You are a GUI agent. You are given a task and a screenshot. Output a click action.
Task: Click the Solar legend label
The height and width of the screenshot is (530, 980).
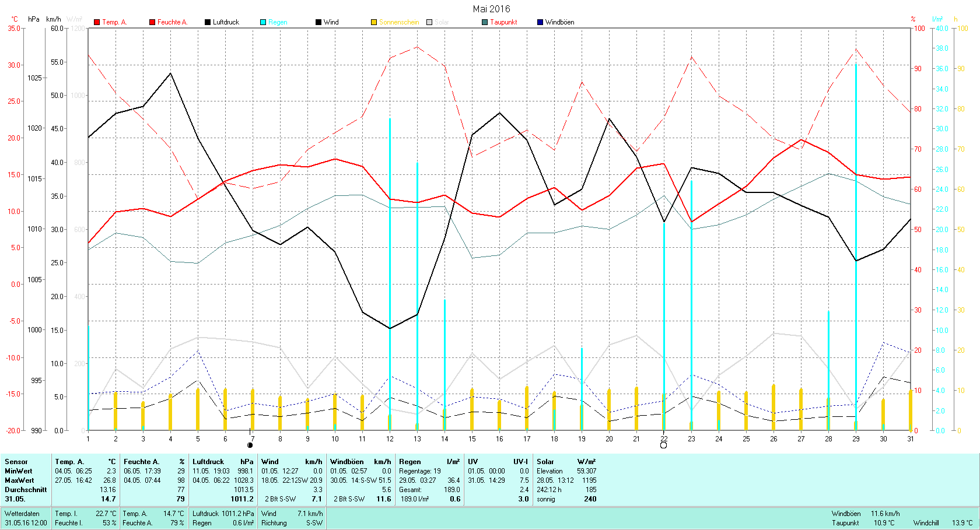pos(442,22)
